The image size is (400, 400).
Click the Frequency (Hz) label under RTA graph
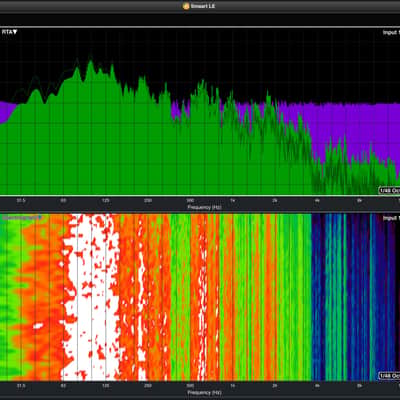tap(204, 207)
